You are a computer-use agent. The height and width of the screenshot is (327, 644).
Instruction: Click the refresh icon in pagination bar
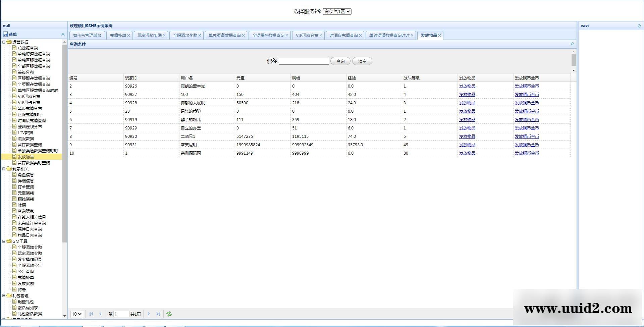coord(169,314)
